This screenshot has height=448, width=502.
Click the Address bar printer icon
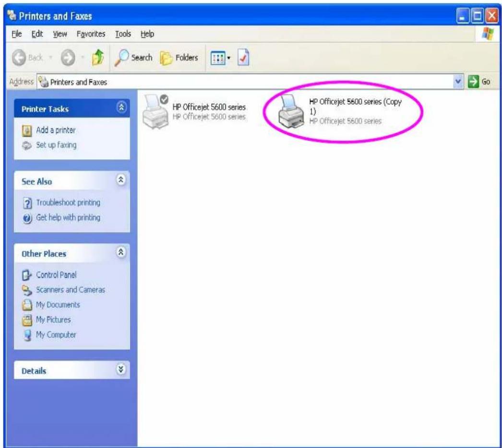click(43, 82)
